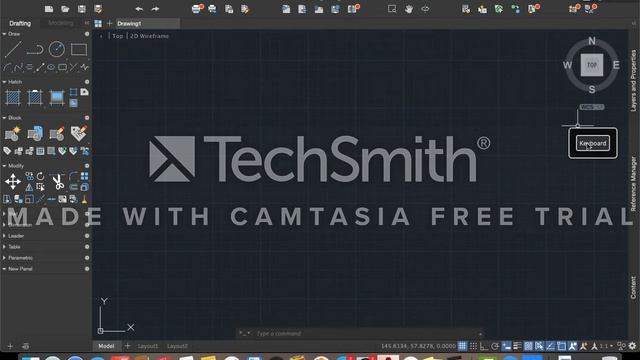
Task: Select the Ellipse tool in Draw panel
Action: [x=51, y=67]
